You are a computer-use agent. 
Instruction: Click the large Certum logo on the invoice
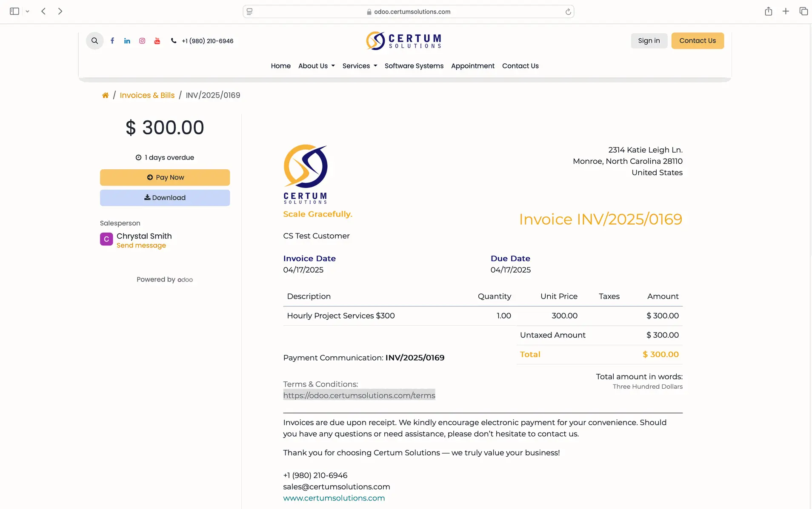tap(306, 174)
